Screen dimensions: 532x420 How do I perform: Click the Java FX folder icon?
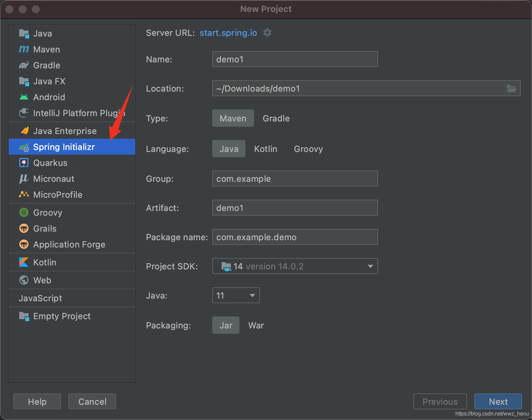point(24,81)
